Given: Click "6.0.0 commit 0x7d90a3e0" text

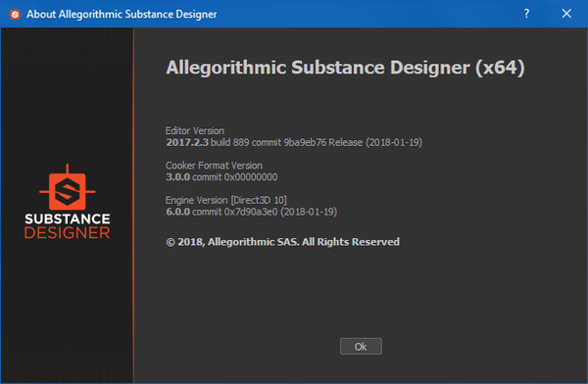Looking at the screenshot, I should click(222, 212).
